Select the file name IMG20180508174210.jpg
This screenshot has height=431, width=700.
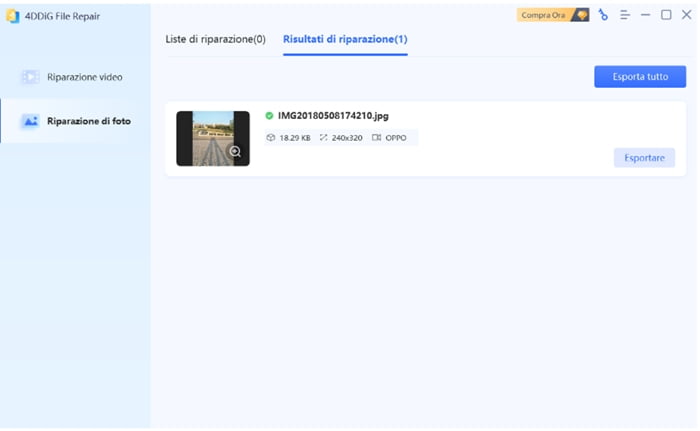coord(333,116)
